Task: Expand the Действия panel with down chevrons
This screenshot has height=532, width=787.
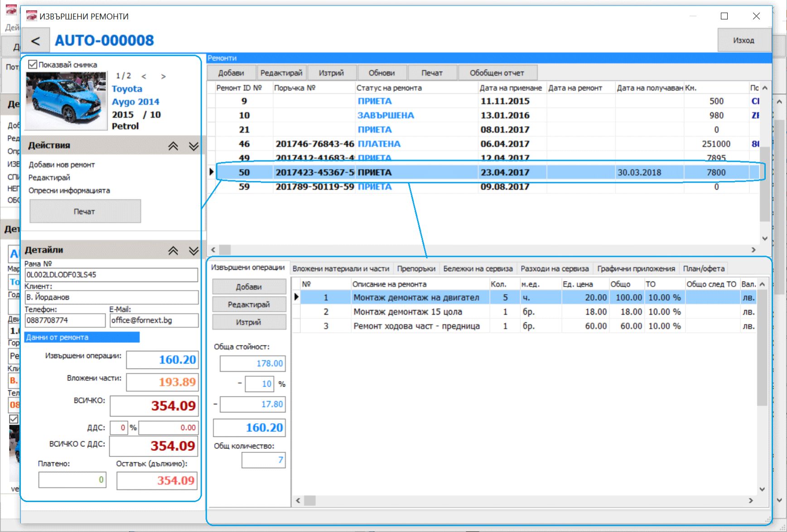Action: coord(193,146)
